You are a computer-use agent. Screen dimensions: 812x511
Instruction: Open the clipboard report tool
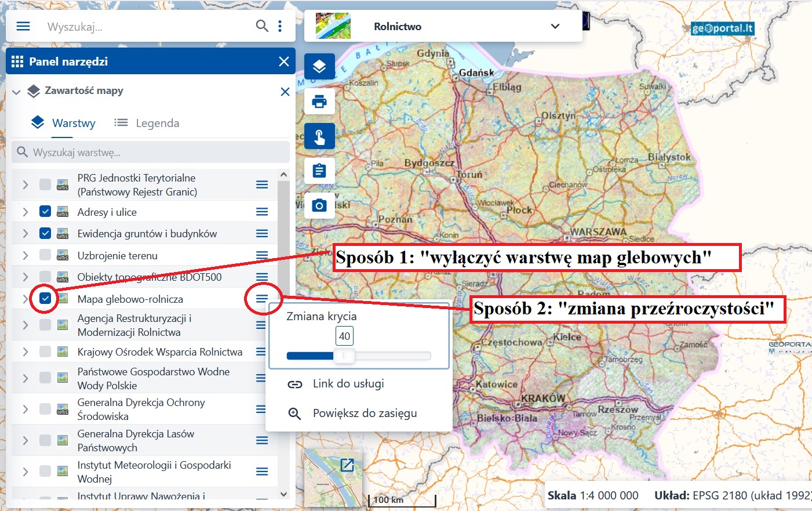[319, 171]
